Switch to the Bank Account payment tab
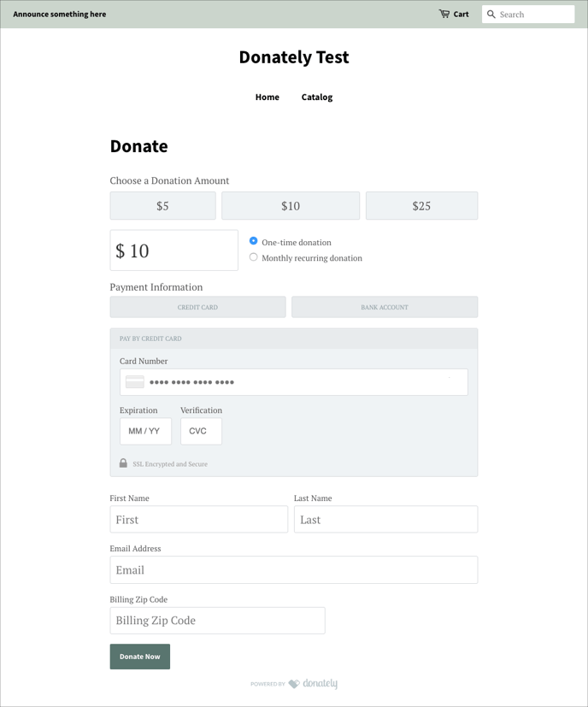 (385, 307)
